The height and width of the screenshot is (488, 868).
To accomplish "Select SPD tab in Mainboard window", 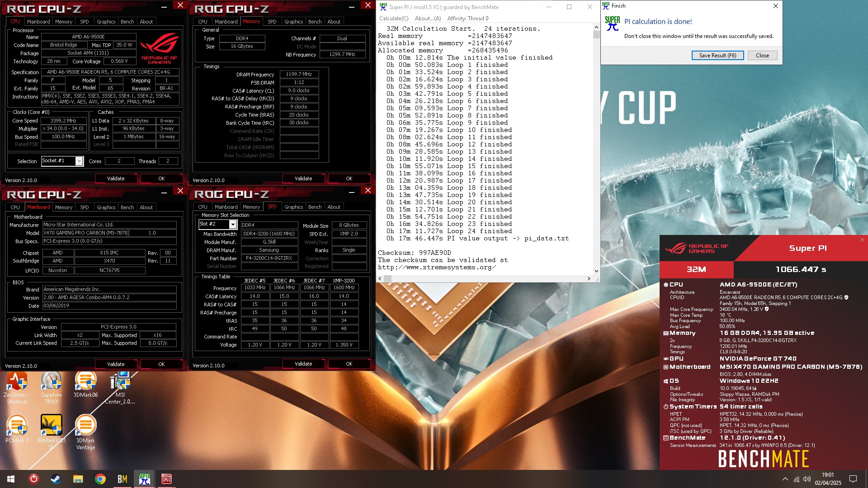I will [x=84, y=207].
